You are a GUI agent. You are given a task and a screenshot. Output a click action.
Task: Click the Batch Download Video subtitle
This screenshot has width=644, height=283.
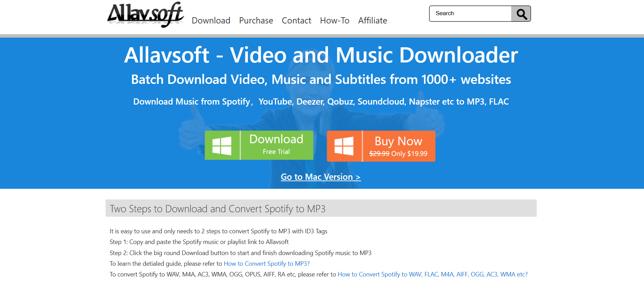click(x=321, y=80)
